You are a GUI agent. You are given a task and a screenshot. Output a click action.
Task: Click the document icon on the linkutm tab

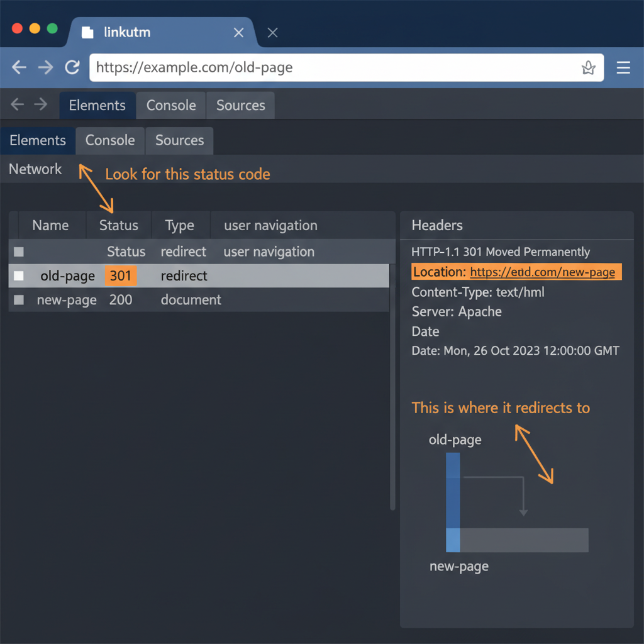(87, 32)
